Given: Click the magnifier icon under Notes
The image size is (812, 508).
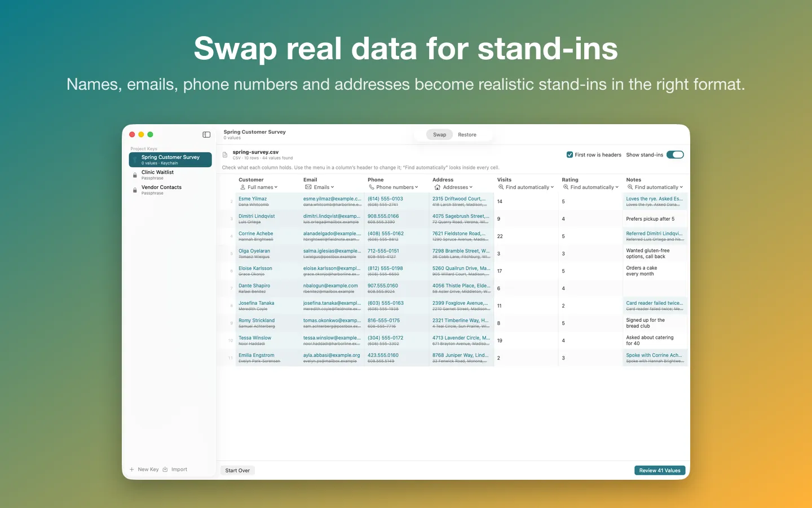Looking at the screenshot, I should tap(630, 187).
